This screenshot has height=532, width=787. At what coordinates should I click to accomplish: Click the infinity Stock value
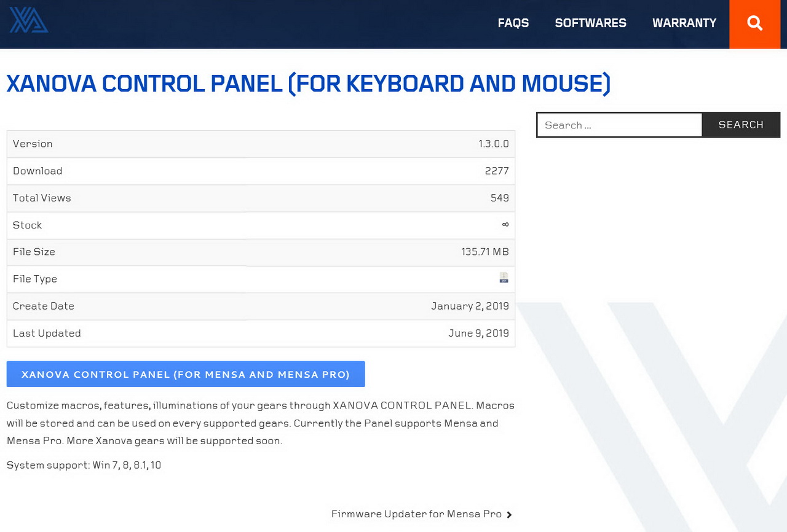click(505, 225)
